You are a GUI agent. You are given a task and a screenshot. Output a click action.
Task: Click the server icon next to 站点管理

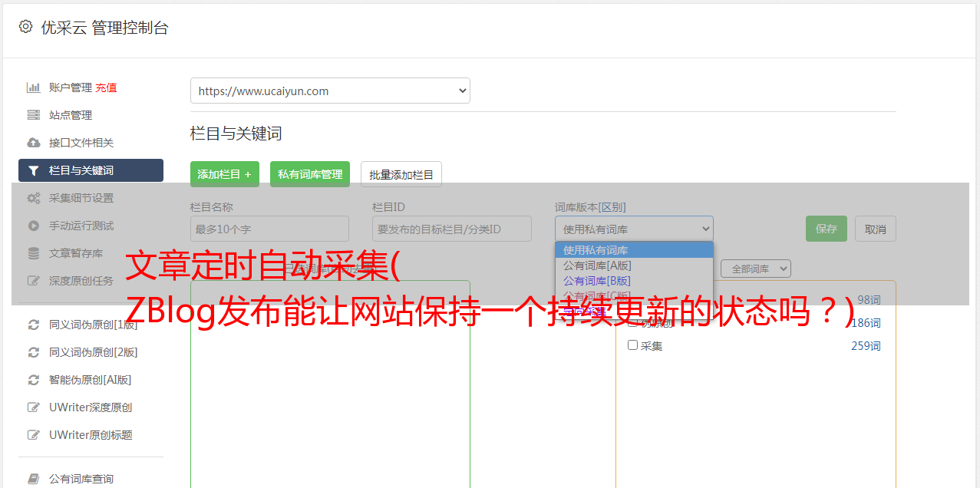coord(33,115)
